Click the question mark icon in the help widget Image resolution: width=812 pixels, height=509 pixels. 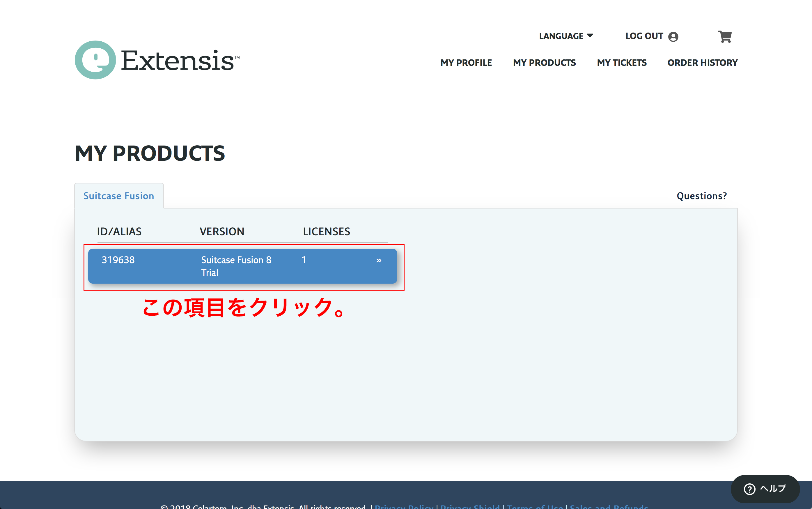[749, 489]
